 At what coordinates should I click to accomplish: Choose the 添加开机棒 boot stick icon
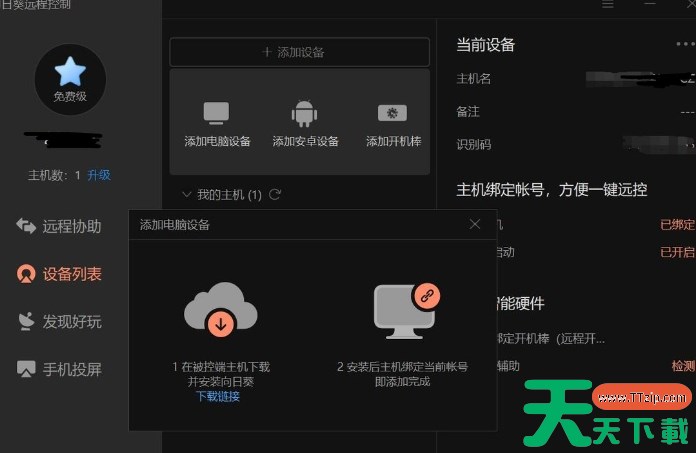[392, 113]
